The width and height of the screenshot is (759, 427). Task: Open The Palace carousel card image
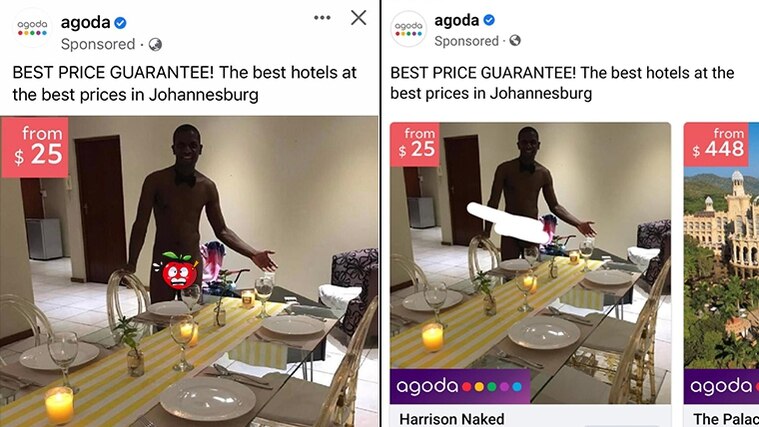click(721, 266)
